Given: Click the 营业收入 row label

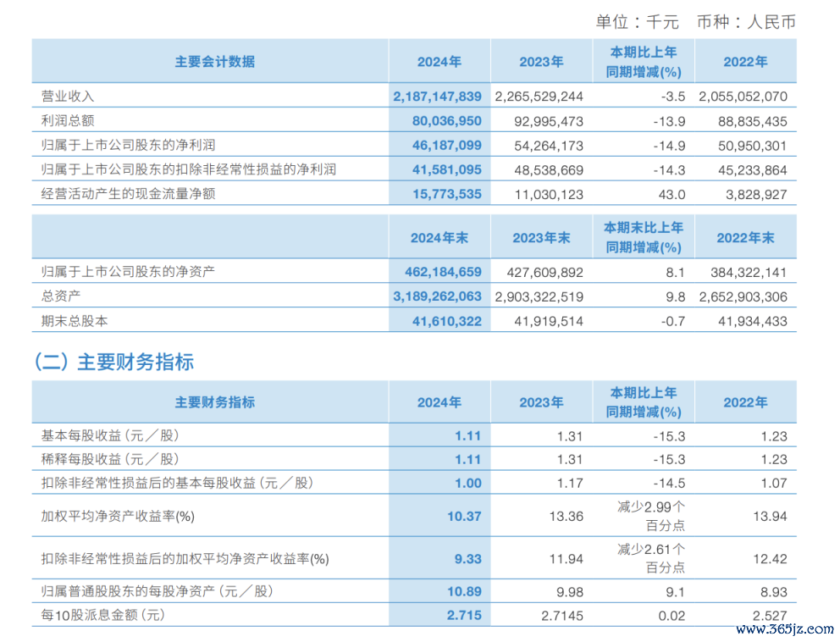Looking at the screenshot, I should pos(68,97).
